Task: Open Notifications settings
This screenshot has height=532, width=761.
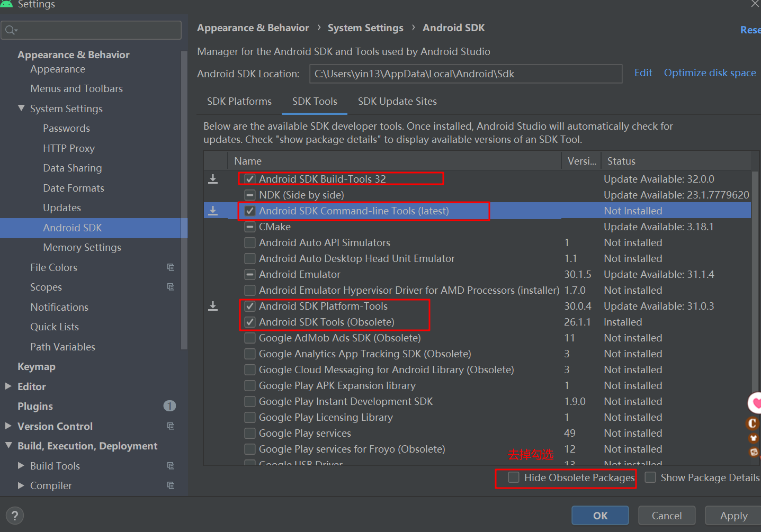Action: [x=59, y=307]
